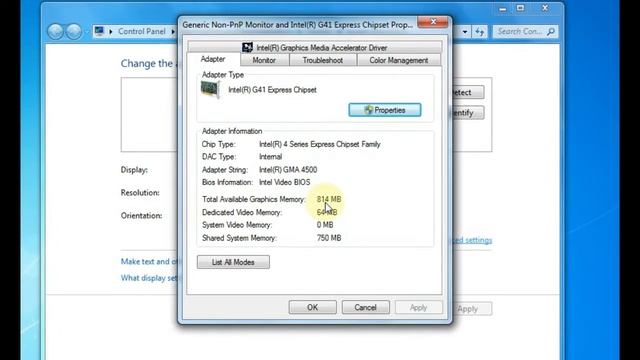Cancel the adapter properties dialog
This screenshot has height=360, width=640.
pyautogui.click(x=365, y=307)
